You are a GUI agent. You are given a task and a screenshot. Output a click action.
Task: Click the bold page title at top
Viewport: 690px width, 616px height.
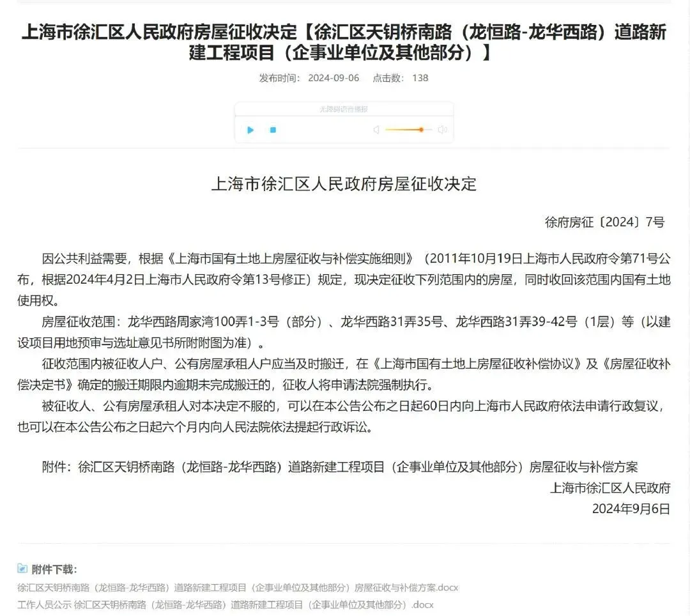click(344, 42)
